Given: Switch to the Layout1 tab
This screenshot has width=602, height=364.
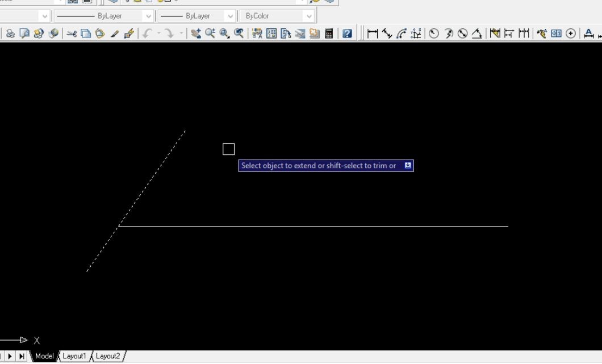Looking at the screenshot, I should coord(74,356).
